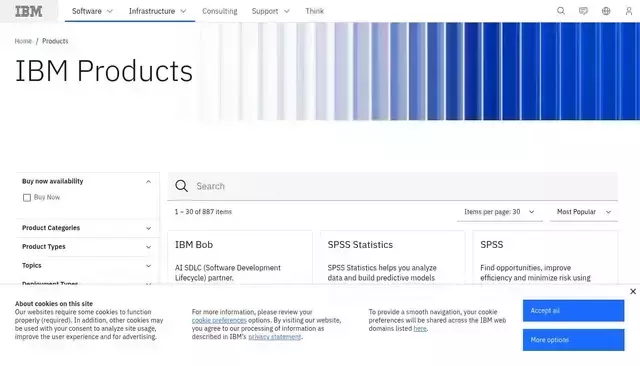Follow the Home breadcrumb link
This screenshot has height=366, width=640.
pos(23,41)
